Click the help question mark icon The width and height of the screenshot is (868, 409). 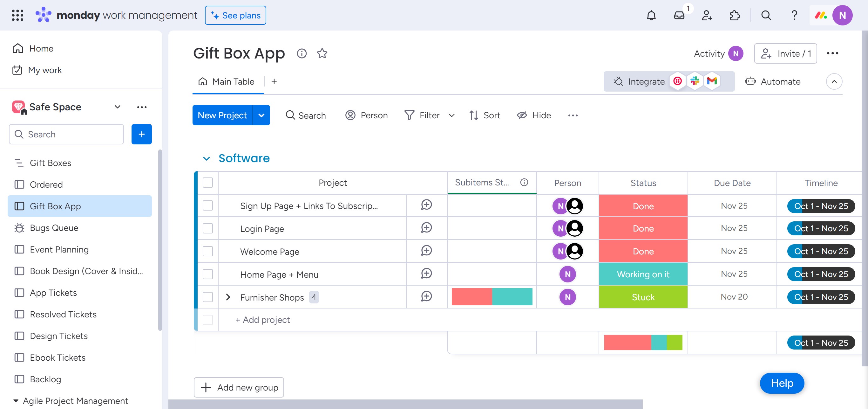point(794,16)
